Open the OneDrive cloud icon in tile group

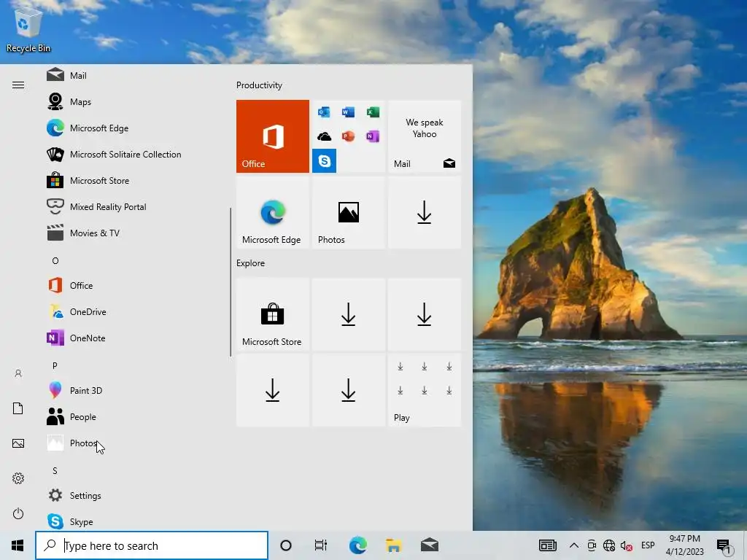324,136
